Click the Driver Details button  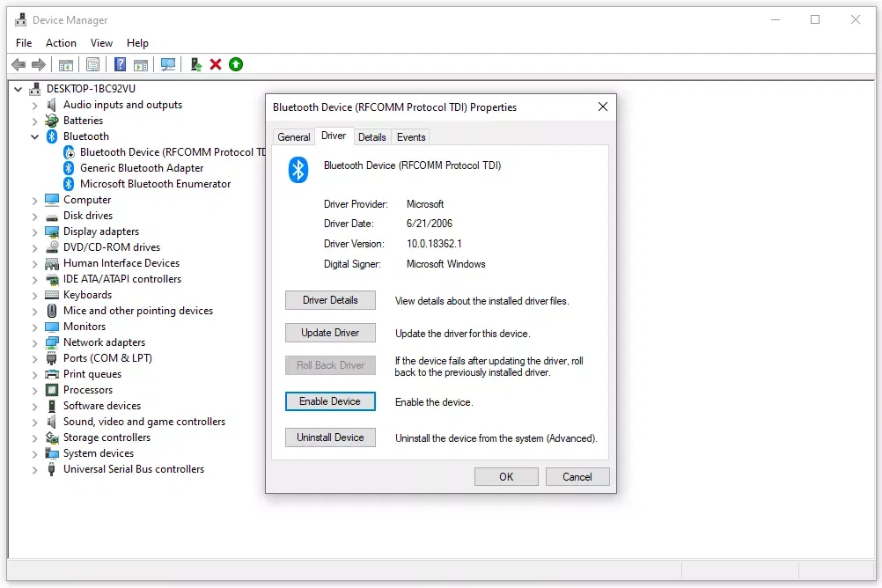click(330, 300)
